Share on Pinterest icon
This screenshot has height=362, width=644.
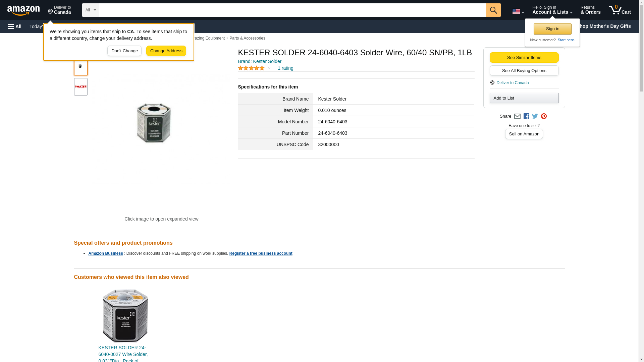coord(544,116)
